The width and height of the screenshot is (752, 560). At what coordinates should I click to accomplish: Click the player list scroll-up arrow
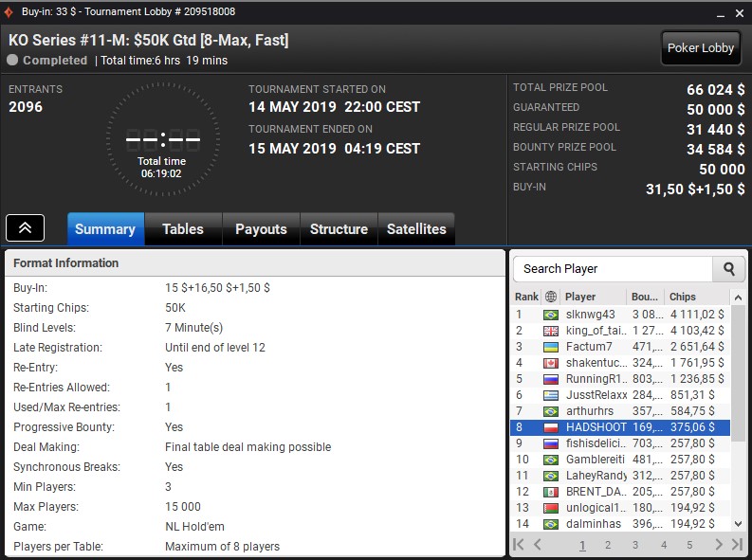click(738, 298)
